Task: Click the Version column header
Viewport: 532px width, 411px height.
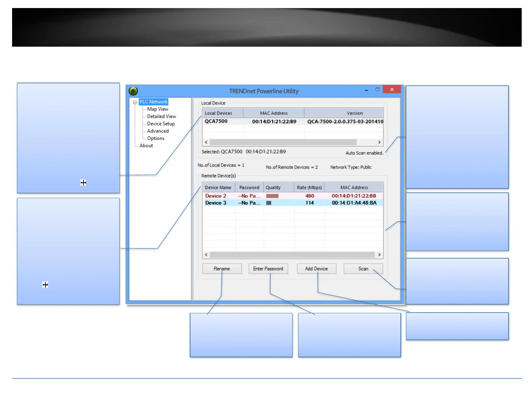Action: tap(344, 113)
